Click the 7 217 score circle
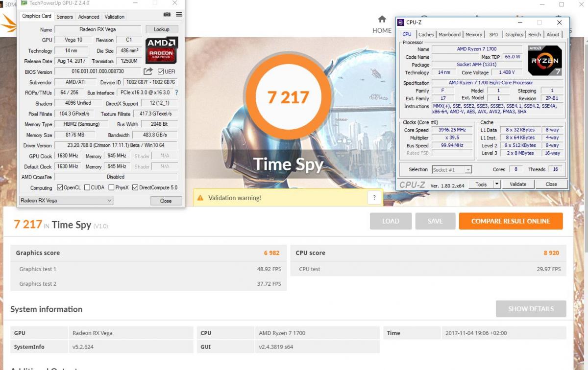This screenshot has width=588, height=370. 288,97
